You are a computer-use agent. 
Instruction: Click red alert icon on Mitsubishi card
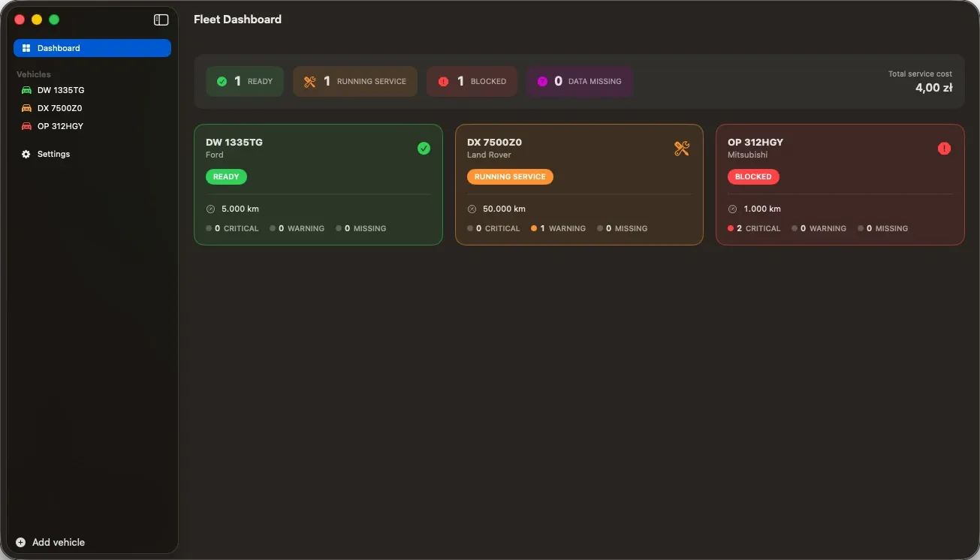(944, 148)
